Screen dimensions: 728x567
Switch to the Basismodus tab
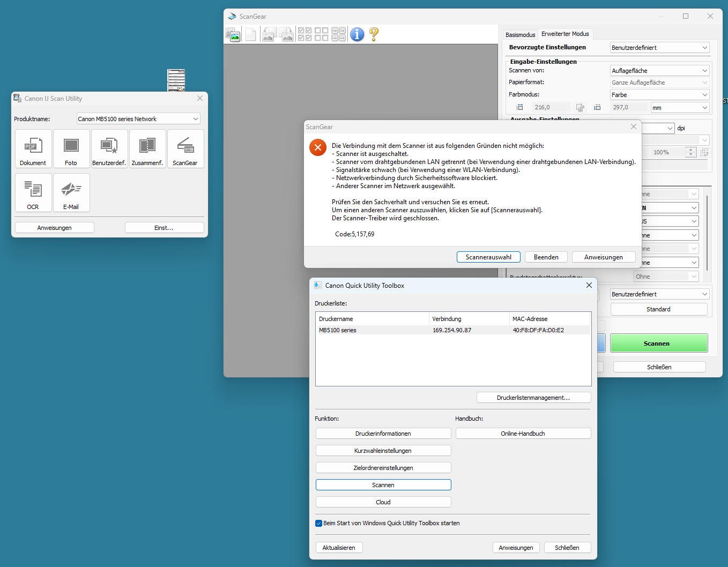coord(521,35)
